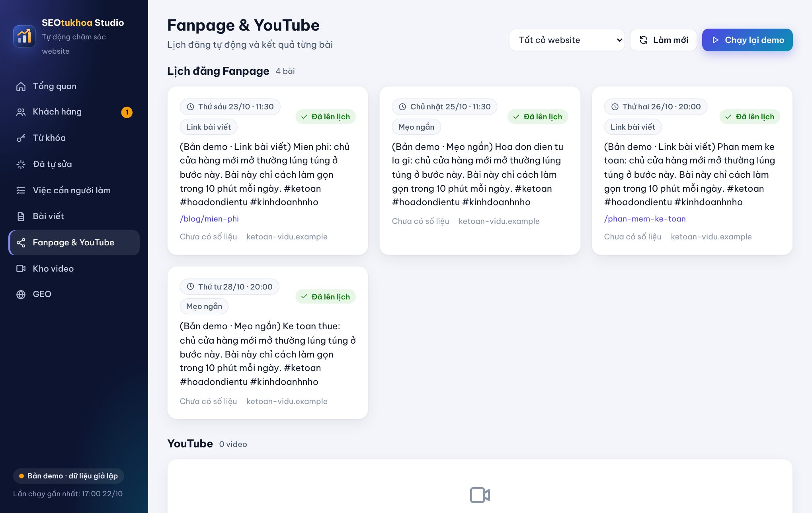
Task: Click the Lịch đăng Fanpage heading
Action: [218, 71]
